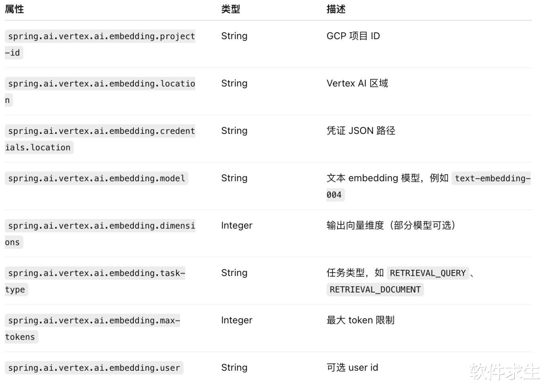This screenshot has width=549, height=392.
Task: Select the embedding.credentials.location property code
Action: pyautogui.click(x=101, y=131)
